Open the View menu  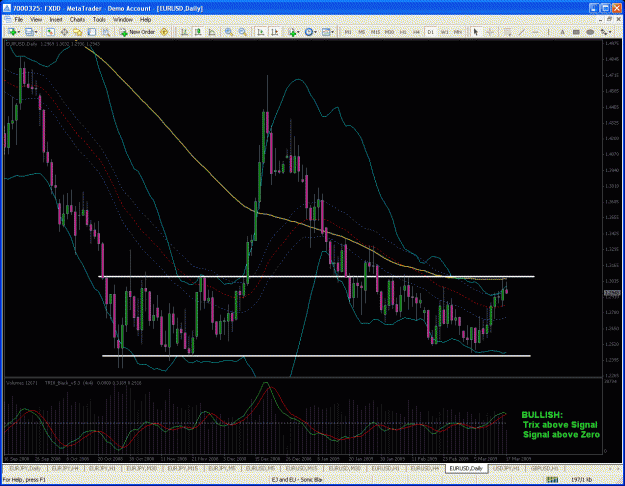(36, 20)
